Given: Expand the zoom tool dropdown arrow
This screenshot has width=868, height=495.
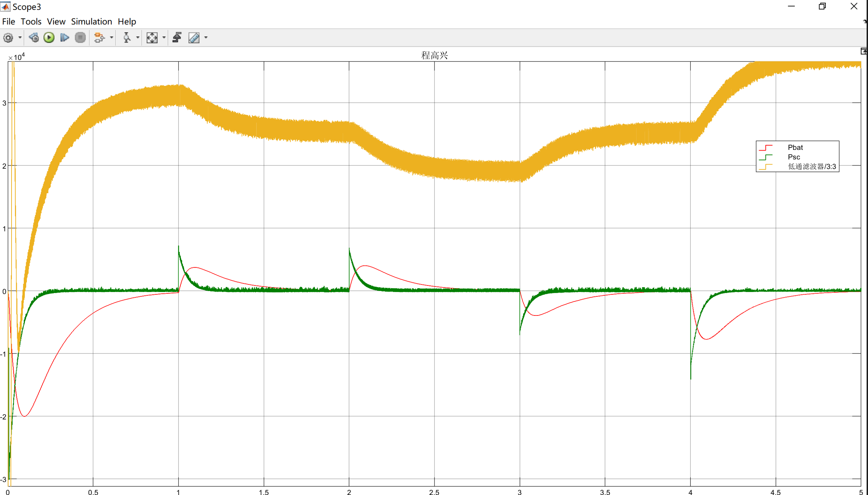Looking at the screenshot, I should pos(138,37).
